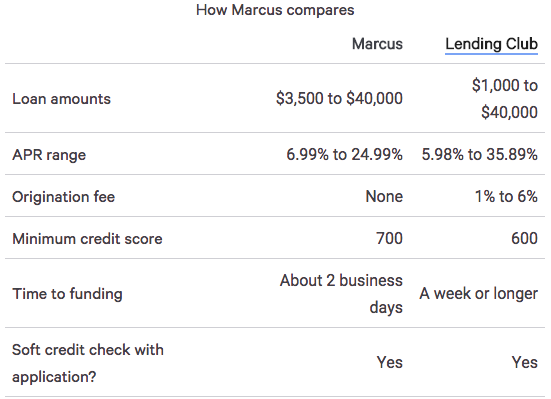Click the 5.98% to 35.89% APR value

point(479,154)
